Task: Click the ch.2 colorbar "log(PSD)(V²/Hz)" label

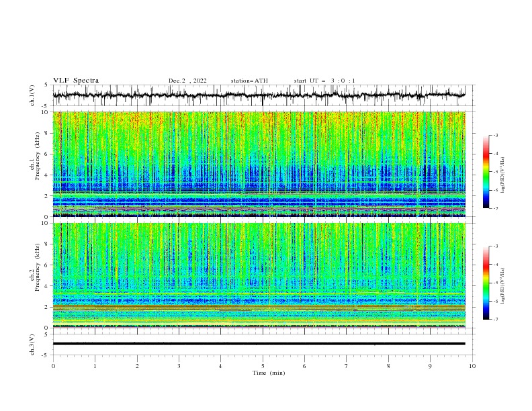Action: pyautogui.click(x=503, y=286)
